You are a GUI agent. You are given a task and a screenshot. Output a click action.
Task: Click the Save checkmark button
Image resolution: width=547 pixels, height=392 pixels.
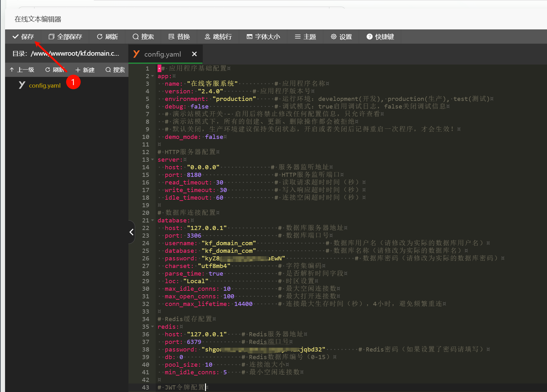(x=23, y=37)
